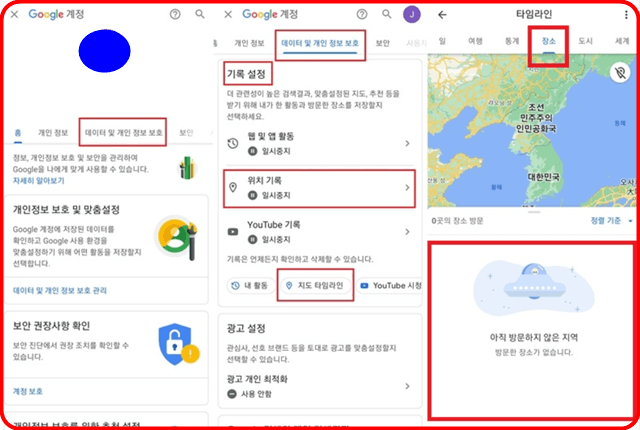Click search magnifier in left Google 계정 header

[200, 14]
